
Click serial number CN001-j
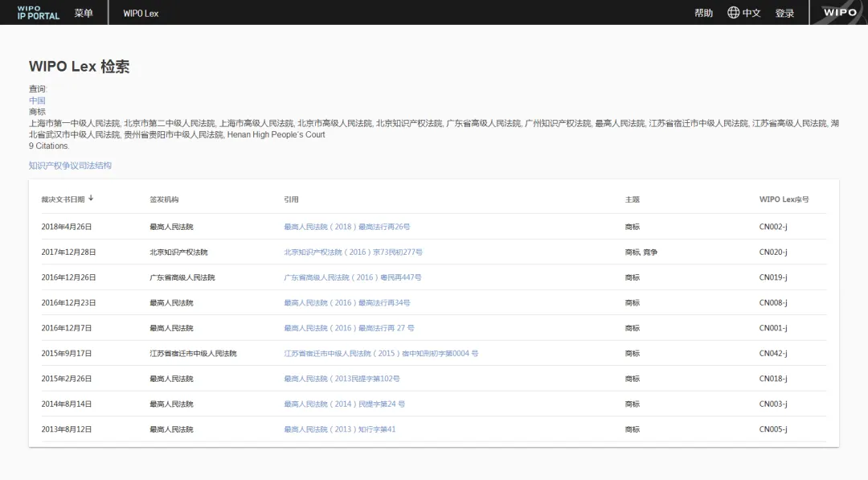coord(773,328)
